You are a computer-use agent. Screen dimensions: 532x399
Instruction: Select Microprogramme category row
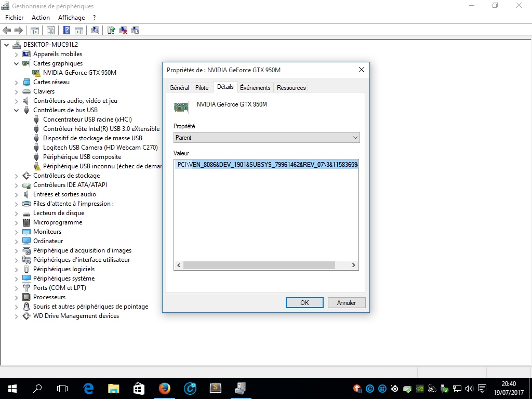58,222
